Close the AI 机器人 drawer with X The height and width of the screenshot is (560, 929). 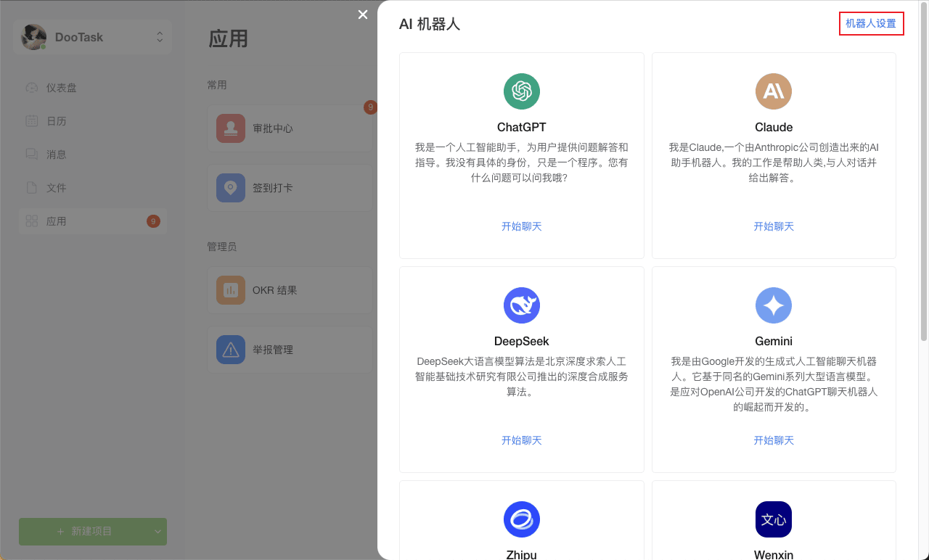tap(363, 15)
